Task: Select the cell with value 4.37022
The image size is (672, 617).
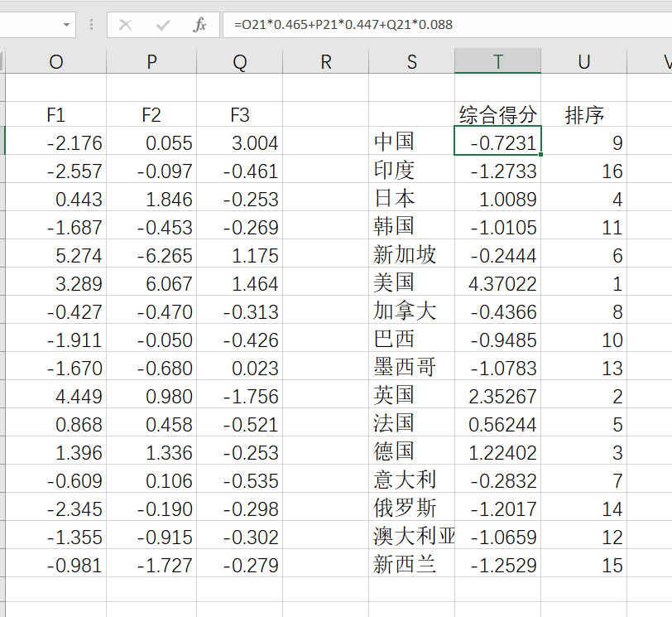Action: tap(497, 284)
